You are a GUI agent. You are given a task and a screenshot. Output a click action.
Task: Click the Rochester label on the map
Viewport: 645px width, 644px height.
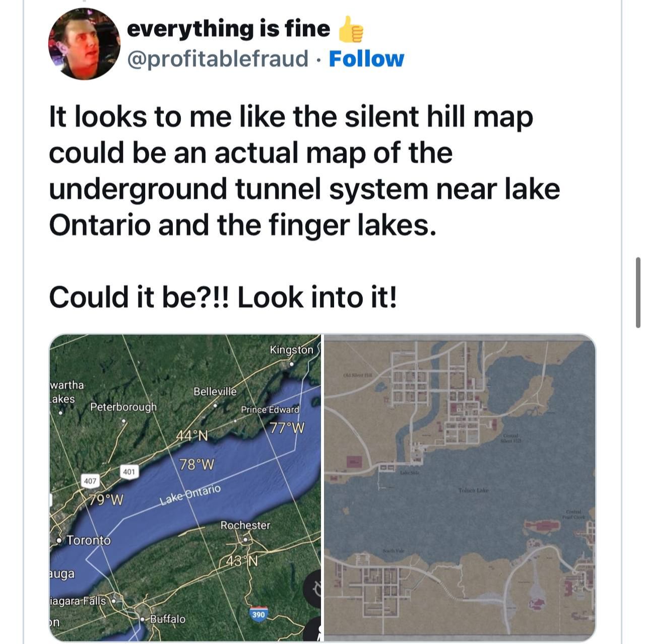(245, 525)
